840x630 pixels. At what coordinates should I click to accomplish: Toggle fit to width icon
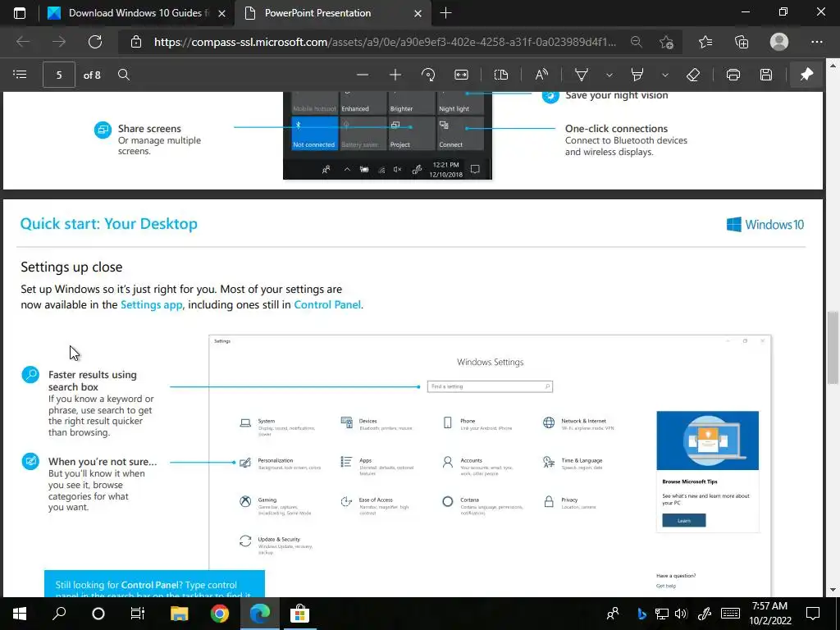coord(461,75)
